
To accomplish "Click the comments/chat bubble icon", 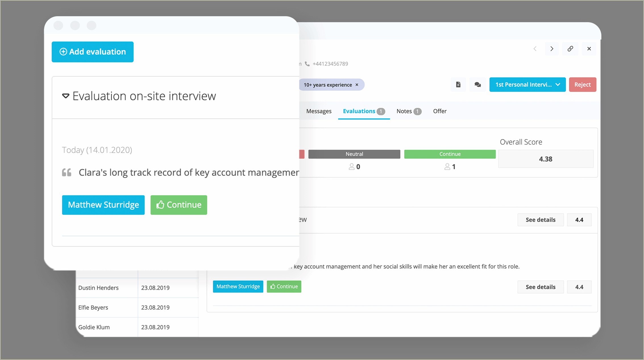I will pos(478,84).
